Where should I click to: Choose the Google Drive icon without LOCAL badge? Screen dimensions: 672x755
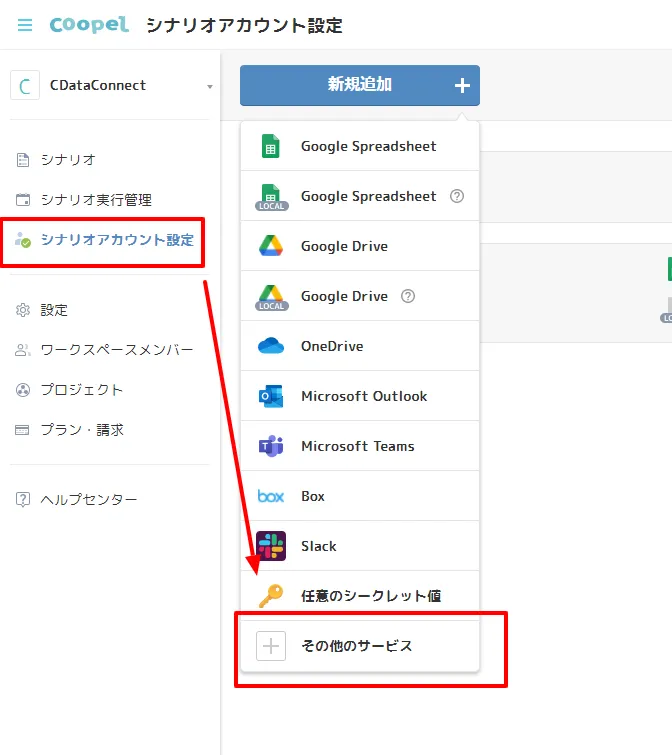coord(271,246)
